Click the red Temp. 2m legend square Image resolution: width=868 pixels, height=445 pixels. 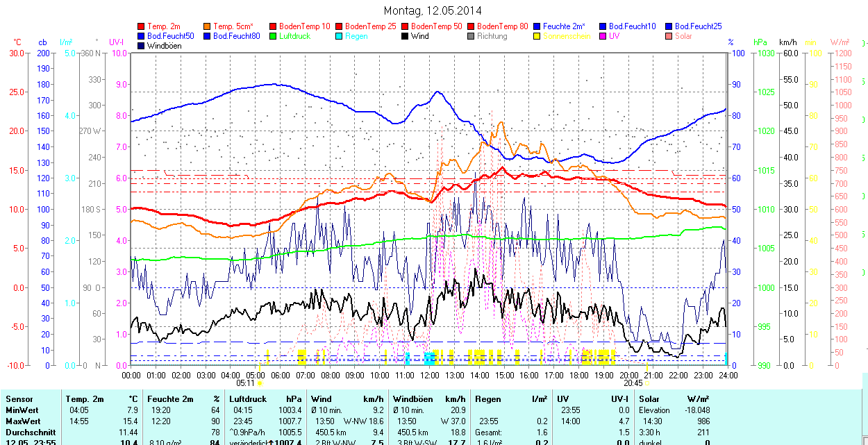[142, 26]
